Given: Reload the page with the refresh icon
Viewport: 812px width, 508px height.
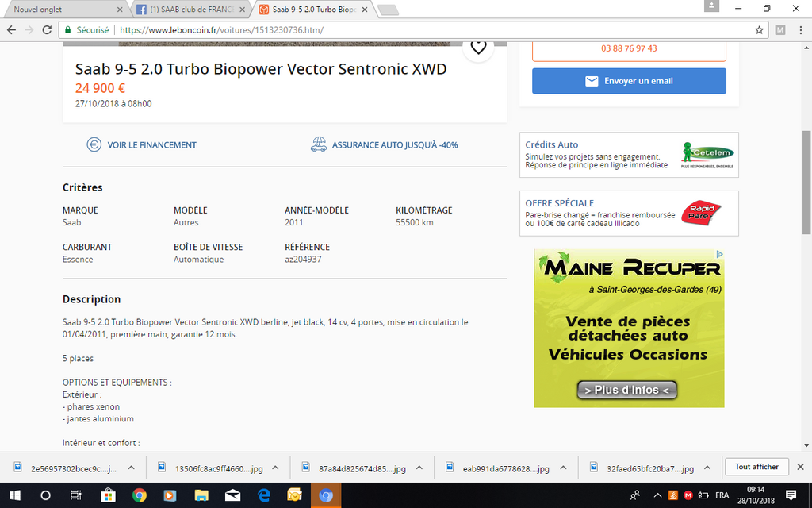Looking at the screenshot, I should pos(47,30).
